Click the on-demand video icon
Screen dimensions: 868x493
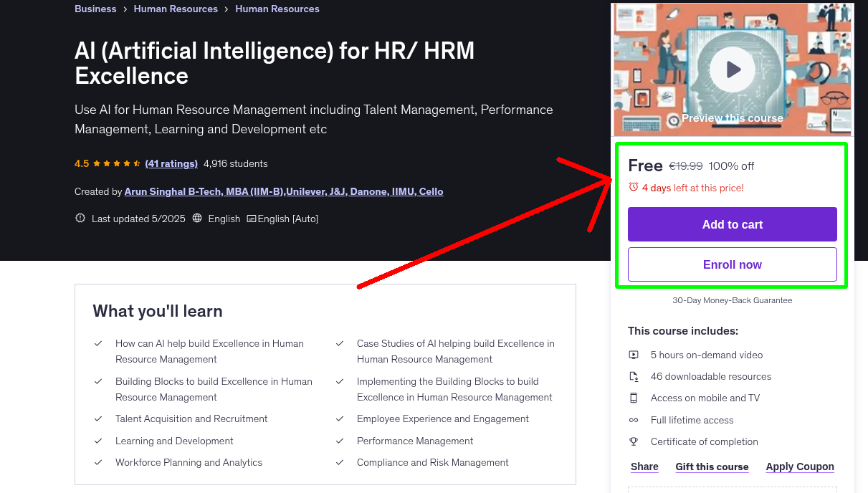tap(634, 355)
